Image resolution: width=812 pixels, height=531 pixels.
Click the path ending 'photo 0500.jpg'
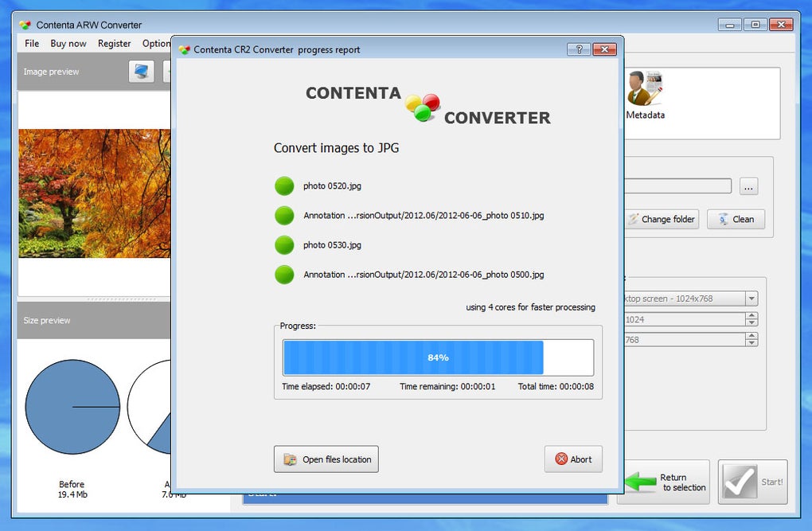tap(424, 275)
